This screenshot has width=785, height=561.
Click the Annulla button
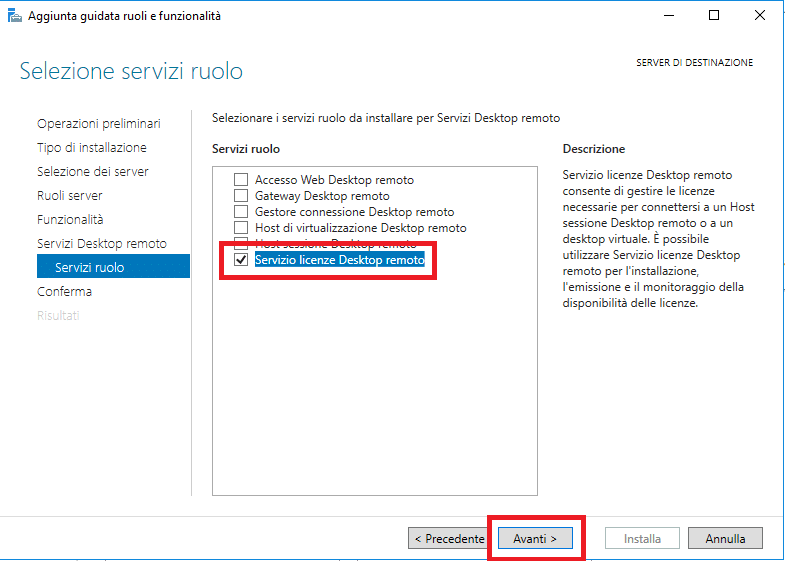tap(725, 538)
